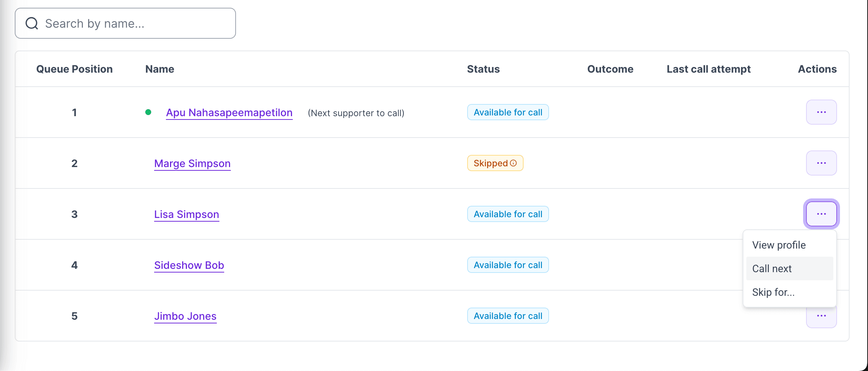The image size is (868, 371).
Task: Click Jimbo Jones' Available for call badge
Action: pos(508,316)
